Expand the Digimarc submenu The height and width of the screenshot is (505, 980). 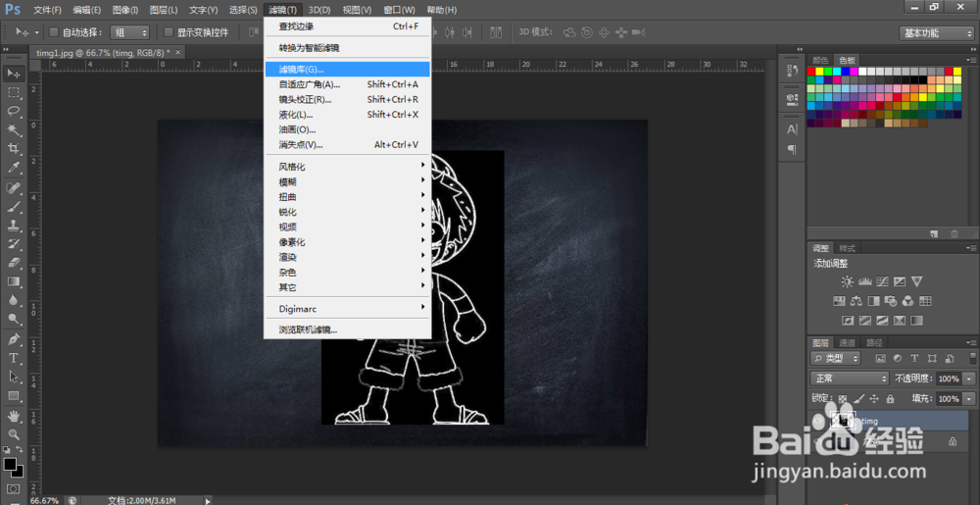348,308
